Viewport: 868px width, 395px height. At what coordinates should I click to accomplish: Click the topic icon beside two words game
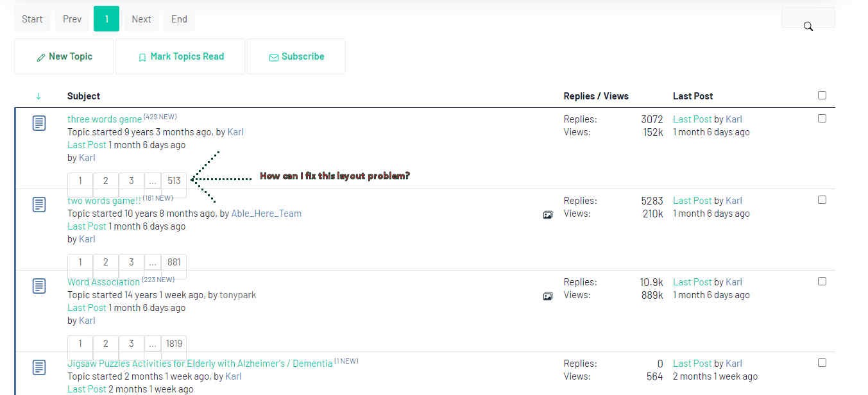pos(39,205)
